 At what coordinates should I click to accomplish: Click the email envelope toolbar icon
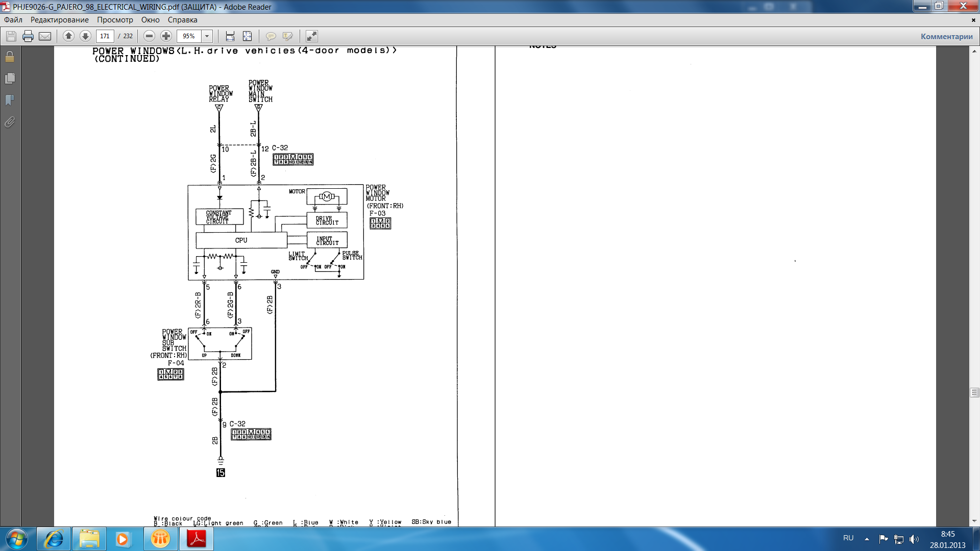click(x=45, y=36)
